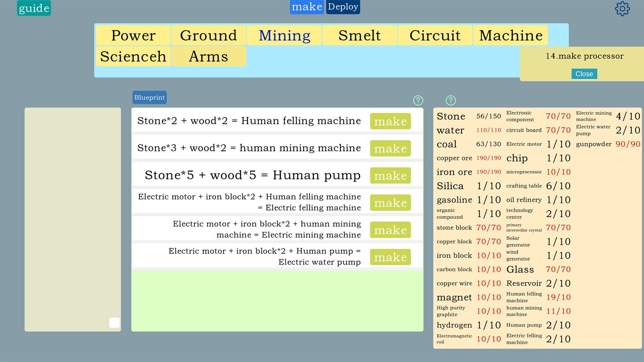Switch to the Machine tab
644x362 pixels.
pos(511,35)
